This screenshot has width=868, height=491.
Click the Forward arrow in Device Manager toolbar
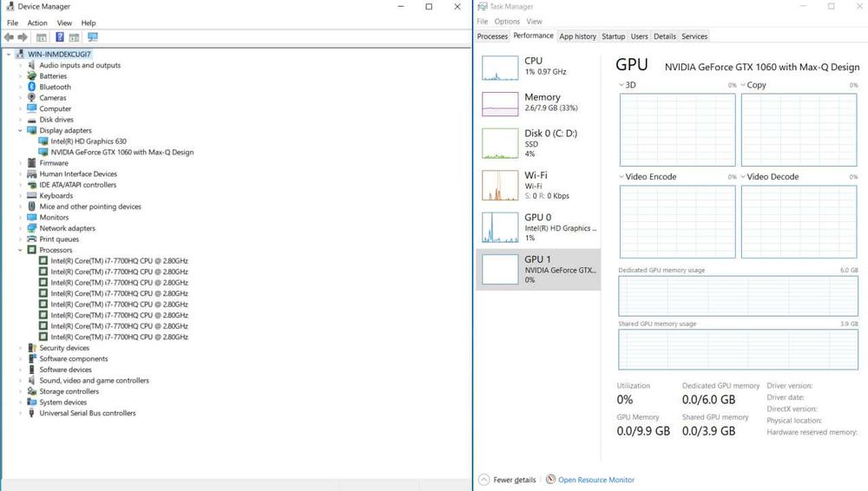tap(23, 37)
